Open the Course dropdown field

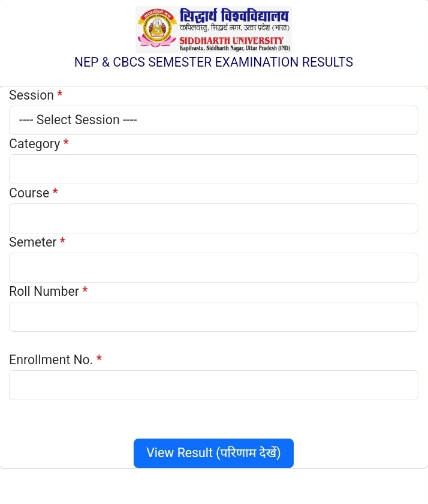tap(213, 218)
